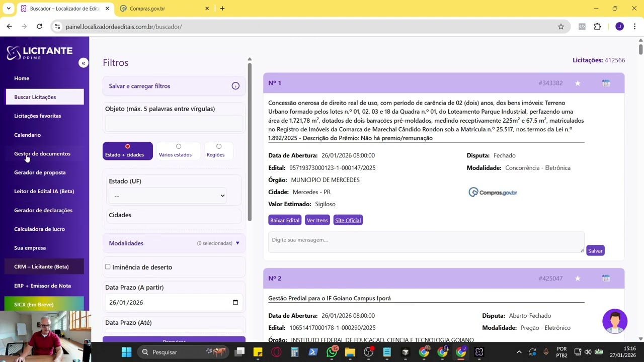Expand the Modalidades section
This screenshot has height=362, width=644.
coord(174,243)
